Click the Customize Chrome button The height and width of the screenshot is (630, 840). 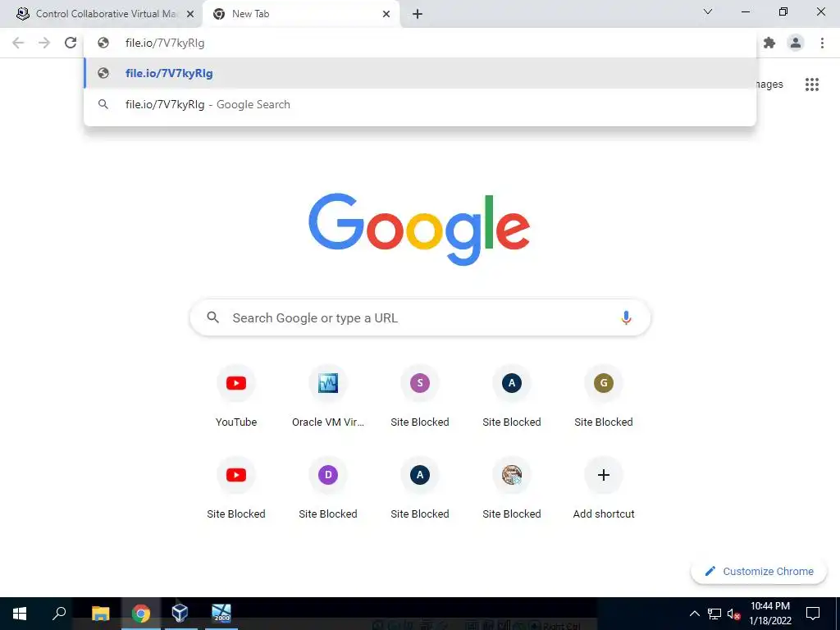click(x=759, y=572)
